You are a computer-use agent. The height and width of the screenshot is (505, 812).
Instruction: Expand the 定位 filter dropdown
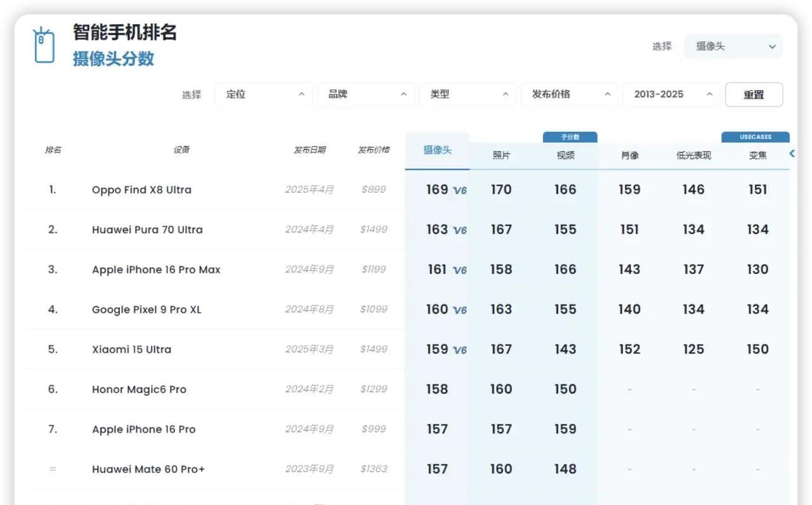pyautogui.click(x=264, y=95)
